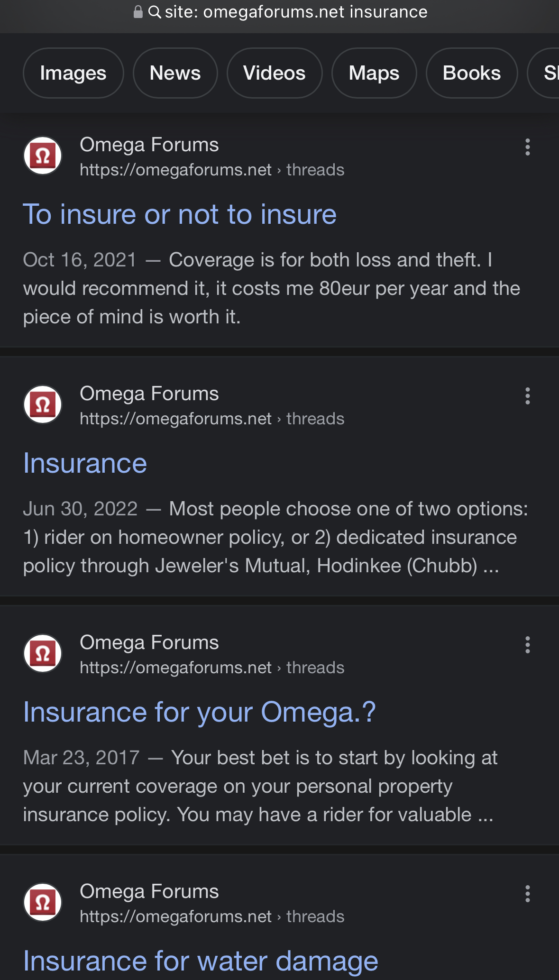The image size is (559, 980).
Task: Tap Omega logo favicon of 'Insurance for your Omega.?'
Action: click(x=43, y=653)
